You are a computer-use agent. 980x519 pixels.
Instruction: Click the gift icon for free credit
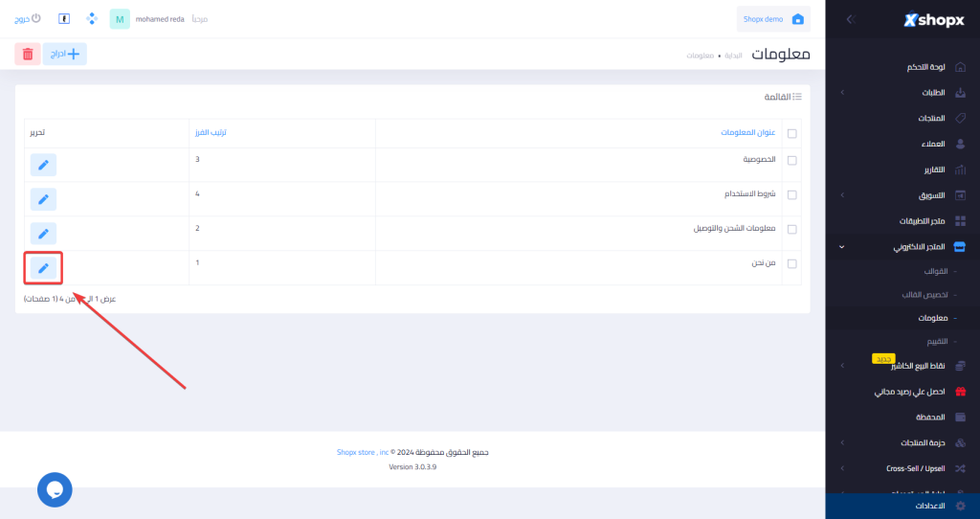(x=961, y=392)
